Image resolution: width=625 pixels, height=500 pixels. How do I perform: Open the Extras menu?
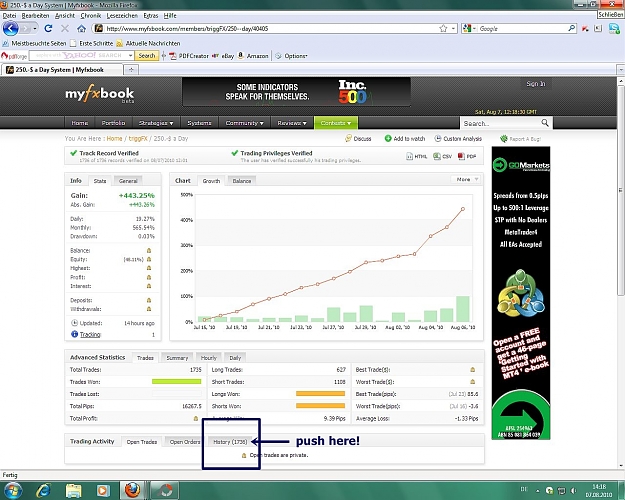151,16
